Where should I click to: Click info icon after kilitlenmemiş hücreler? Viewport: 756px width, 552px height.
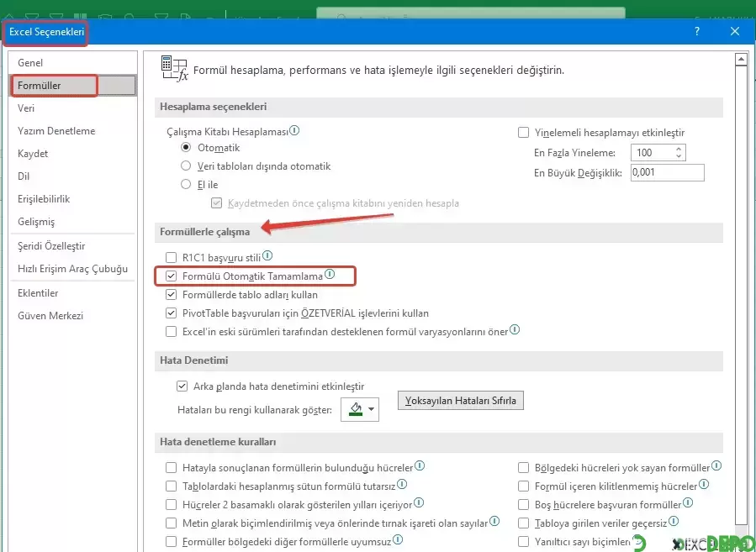pyautogui.click(x=704, y=484)
